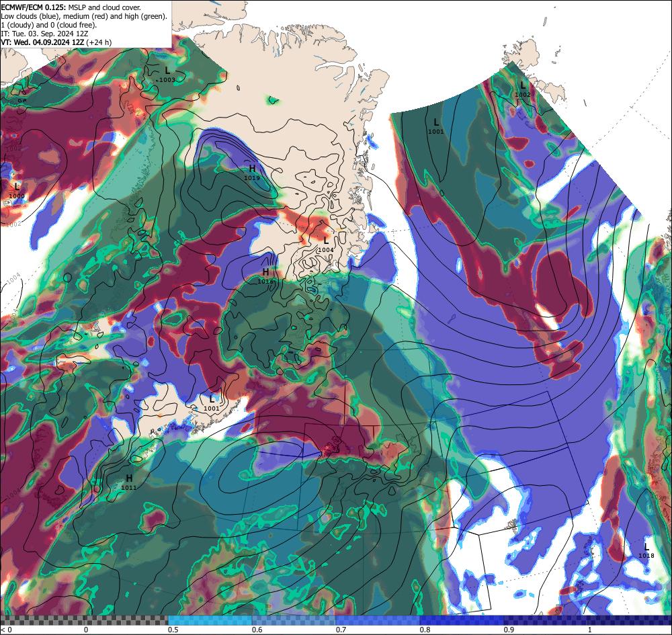The height and width of the screenshot is (635, 672).
Task: Click the '1 (cloudy) and 0 (cloud free).' line
Action: (49, 25)
